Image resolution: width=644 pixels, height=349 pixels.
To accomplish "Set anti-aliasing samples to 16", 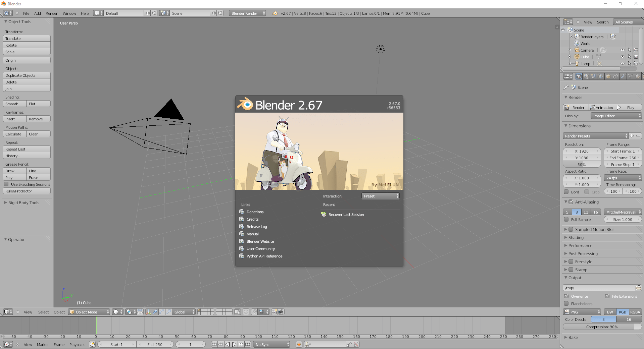I will click(x=595, y=212).
